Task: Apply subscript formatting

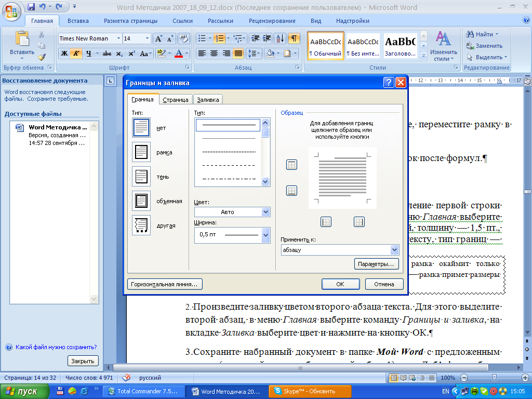Action: 119,54
